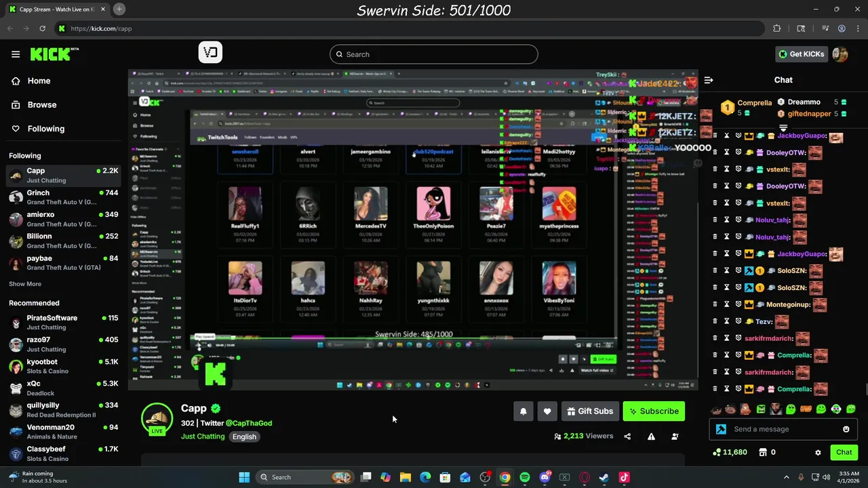Share the stream via share icon
Image resolution: width=868 pixels, height=488 pixels.
point(627,436)
